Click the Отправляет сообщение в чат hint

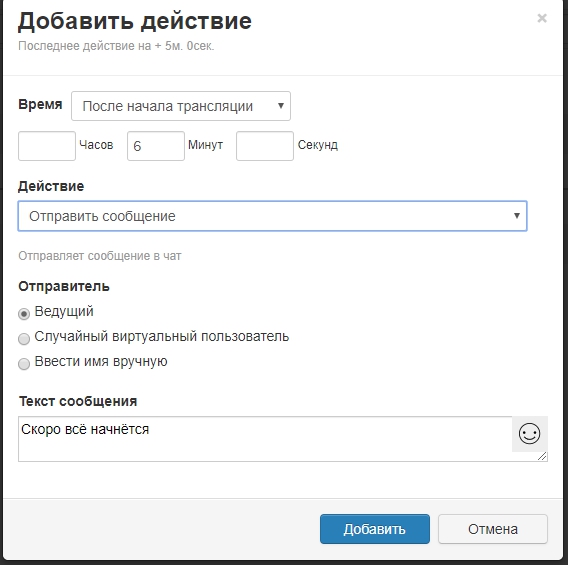click(x=100, y=256)
